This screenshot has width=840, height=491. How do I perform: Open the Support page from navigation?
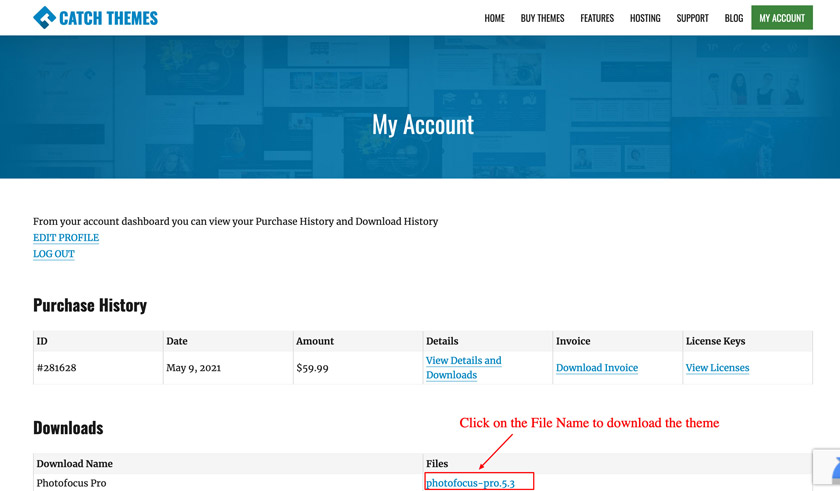pos(692,18)
